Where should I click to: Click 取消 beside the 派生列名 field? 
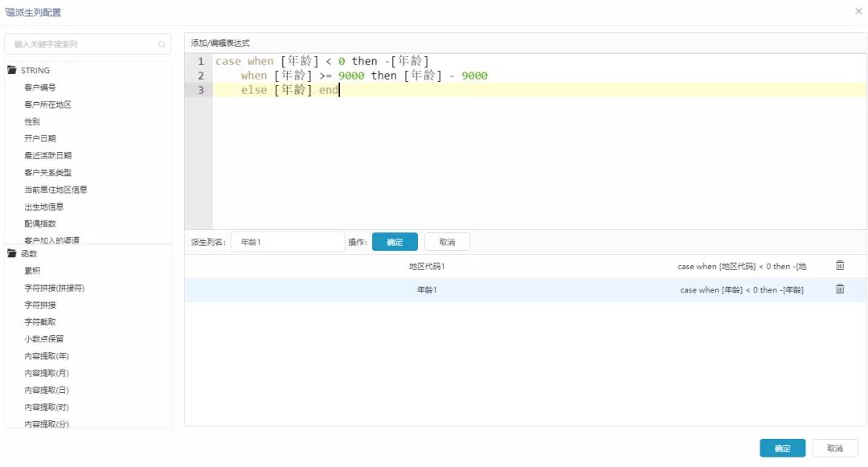(x=448, y=242)
